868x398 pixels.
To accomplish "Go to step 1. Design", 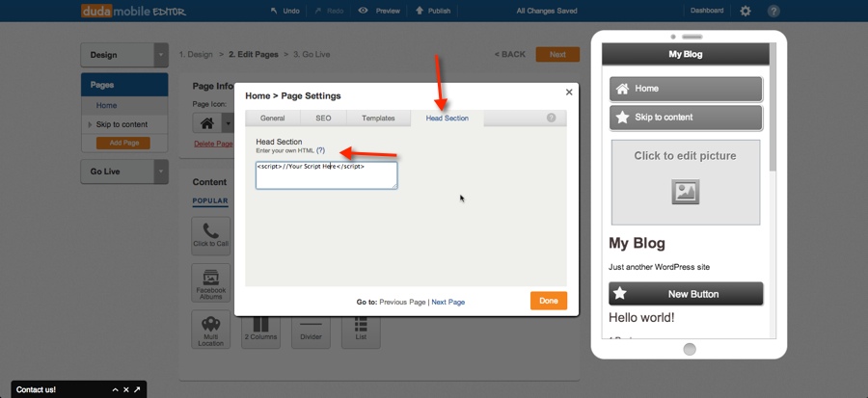I will click(x=196, y=54).
